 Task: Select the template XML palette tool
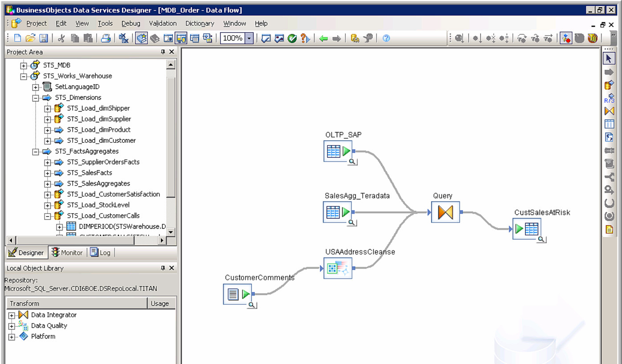point(609,137)
